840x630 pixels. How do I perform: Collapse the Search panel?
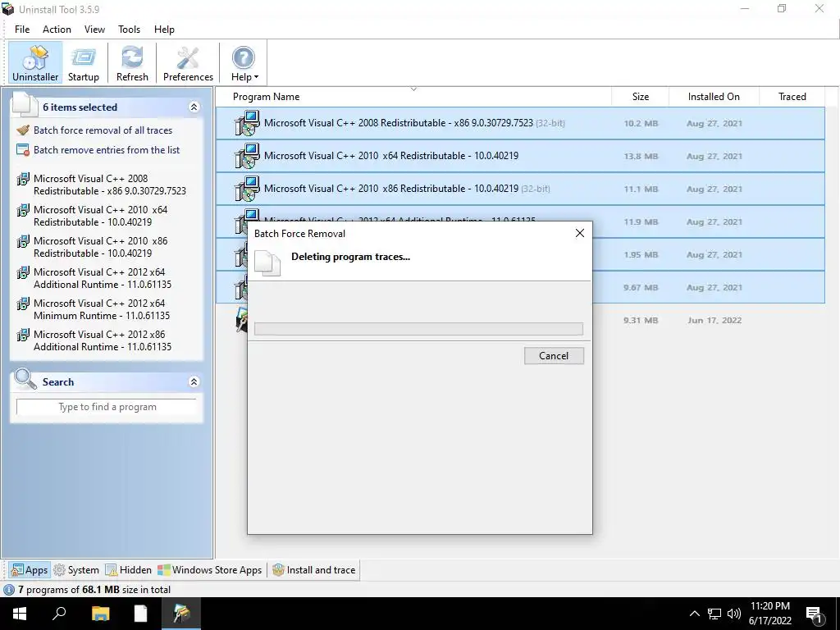click(194, 382)
